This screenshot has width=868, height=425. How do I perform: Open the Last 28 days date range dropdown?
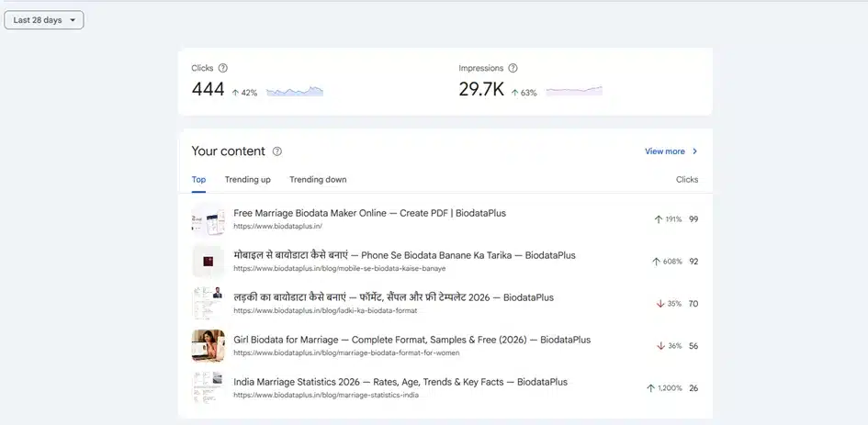click(x=44, y=20)
